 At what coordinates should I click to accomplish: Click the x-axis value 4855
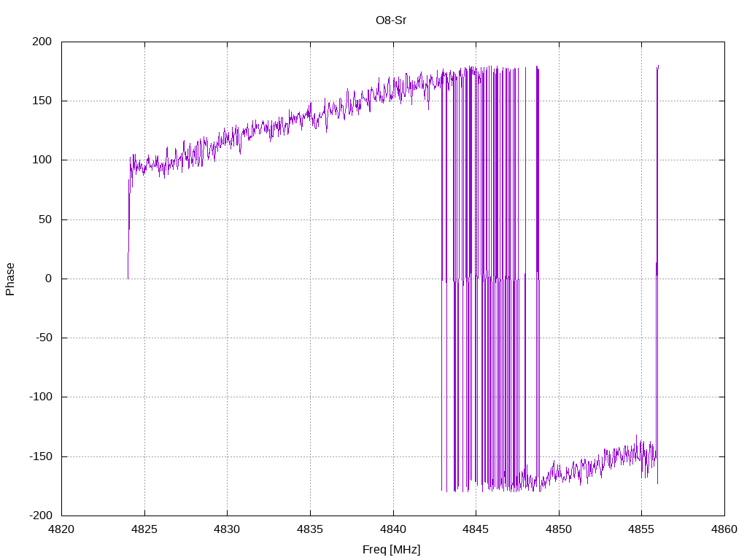pyautogui.click(x=641, y=529)
